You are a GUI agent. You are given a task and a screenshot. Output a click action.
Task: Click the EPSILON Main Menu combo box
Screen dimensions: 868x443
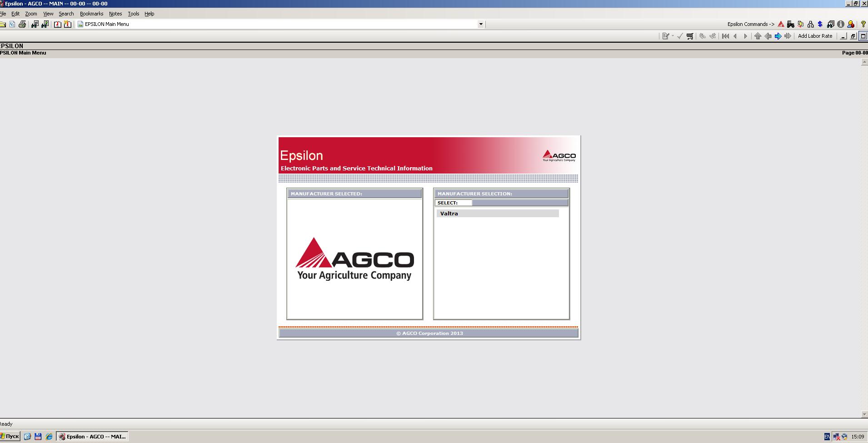click(x=280, y=24)
